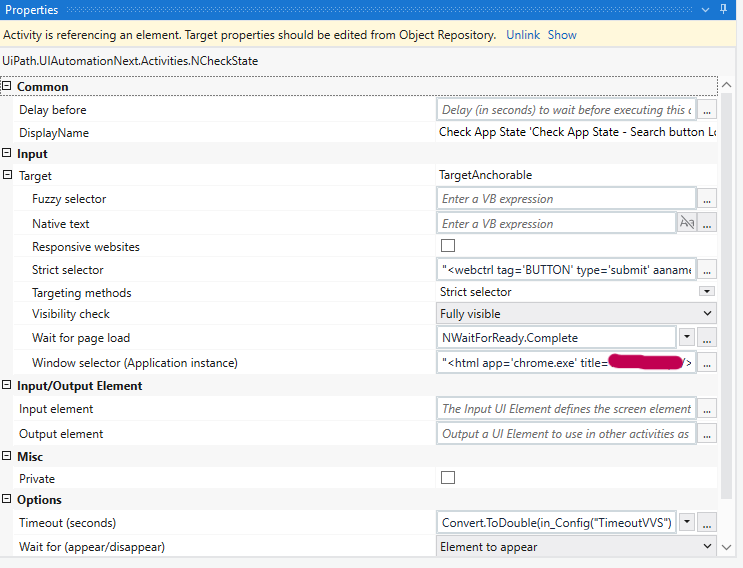Click the Native text case-sensitivity icon
Image resolution: width=743 pixels, height=568 pixels.
(x=687, y=224)
